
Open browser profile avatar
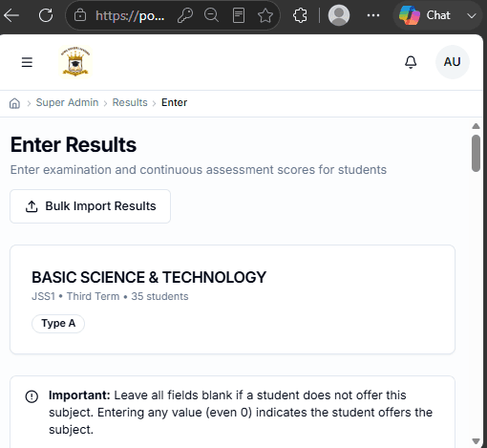[339, 15]
